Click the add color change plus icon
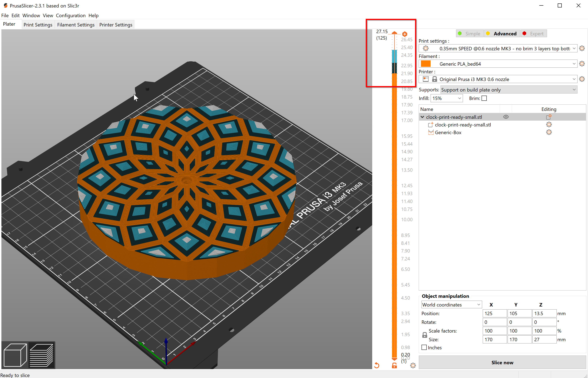 405,34
